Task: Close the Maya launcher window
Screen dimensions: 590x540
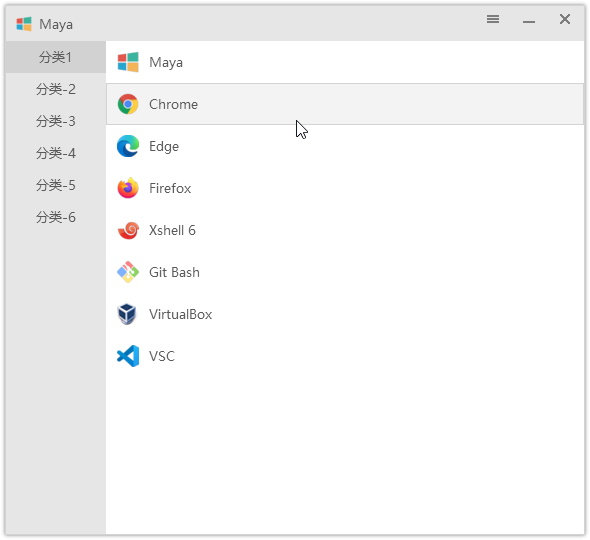Action: click(x=564, y=19)
